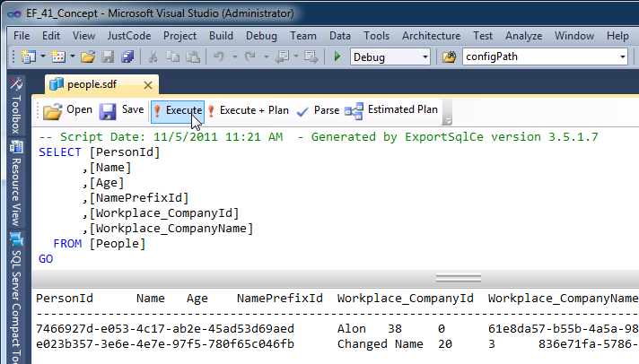Open the Build menu

tap(221, 36)
